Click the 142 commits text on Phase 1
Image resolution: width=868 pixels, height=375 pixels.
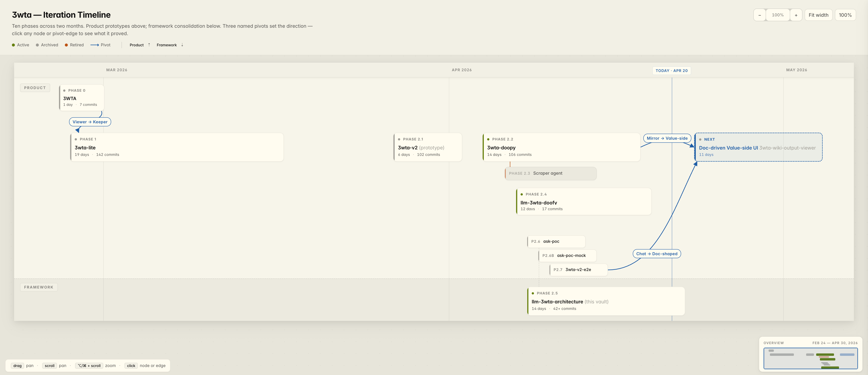pos(108,155)
